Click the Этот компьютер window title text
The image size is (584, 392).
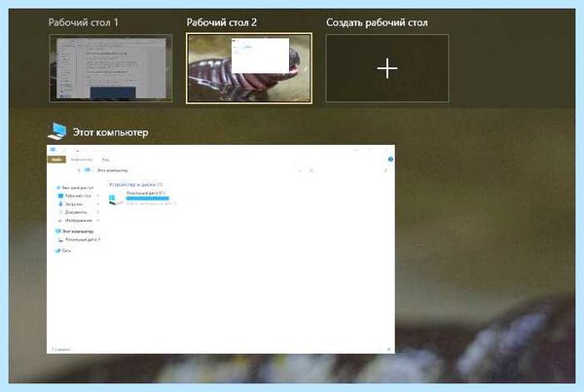(111, 132)
